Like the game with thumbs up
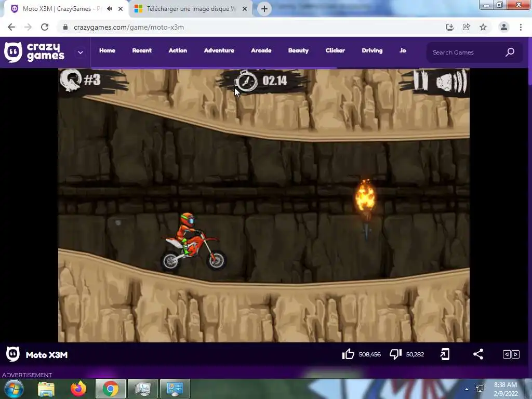532x399 pixels. [x=348, y=354]
